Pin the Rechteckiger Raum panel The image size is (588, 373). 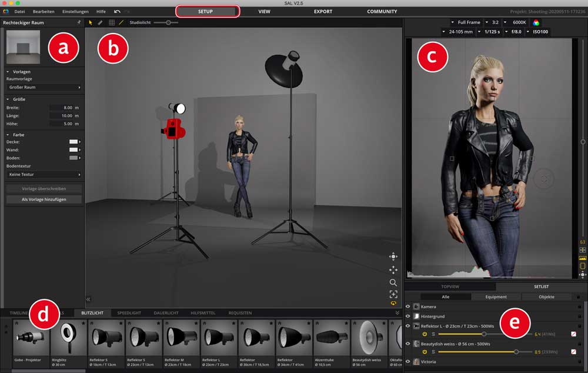[x=79, y=22]
